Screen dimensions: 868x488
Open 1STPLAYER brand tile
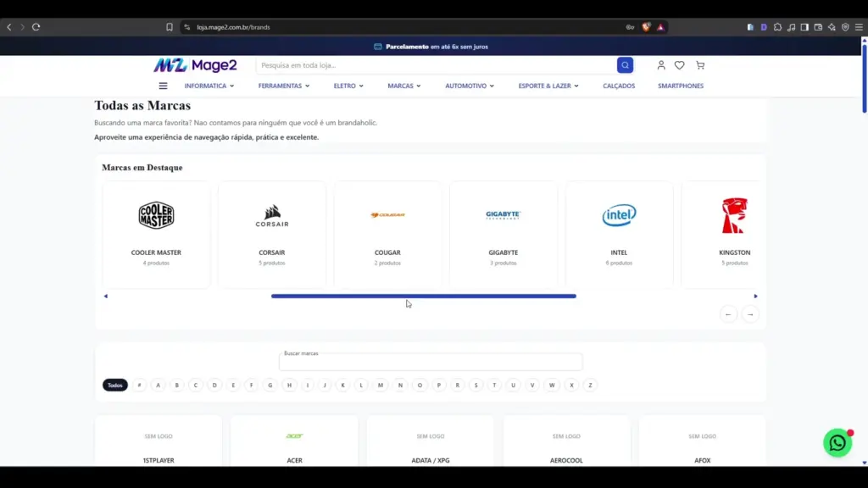pyautogui.click(x=159, y=441)
